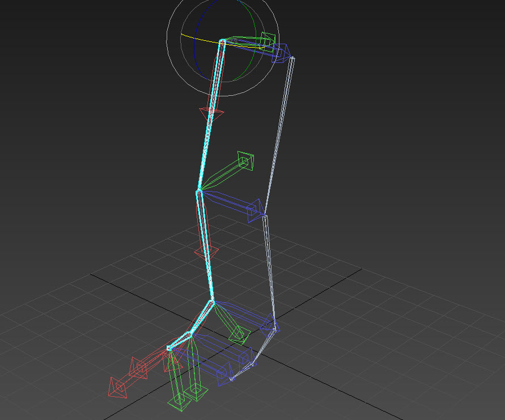Select the lowest green box helper under the toe

(179, 402)
